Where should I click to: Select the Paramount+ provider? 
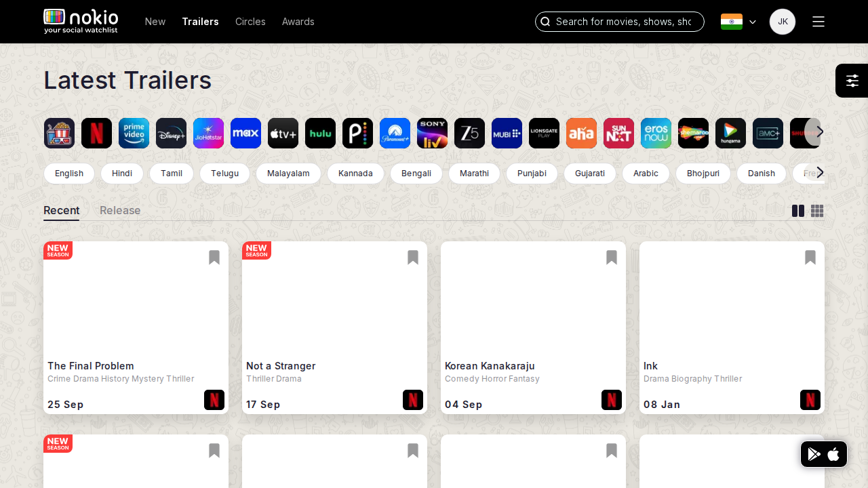pyautogui.click(x=395, y=133)
